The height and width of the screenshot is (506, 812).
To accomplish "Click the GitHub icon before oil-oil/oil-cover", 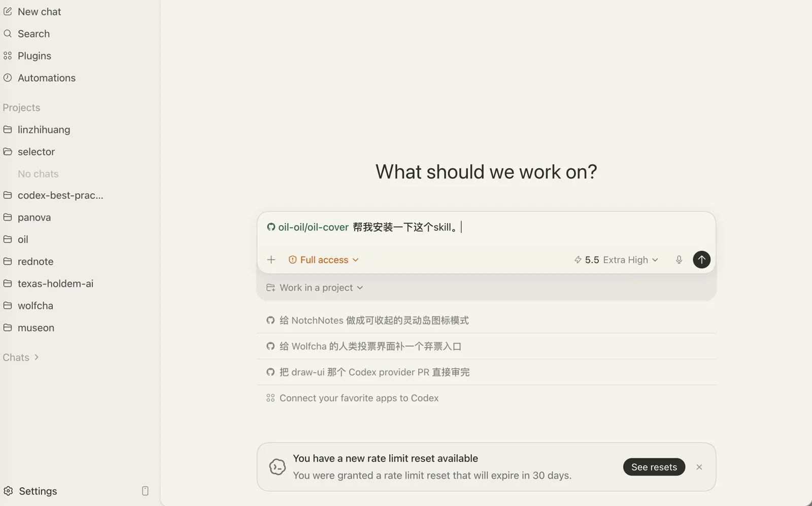I will click(271, 227).
